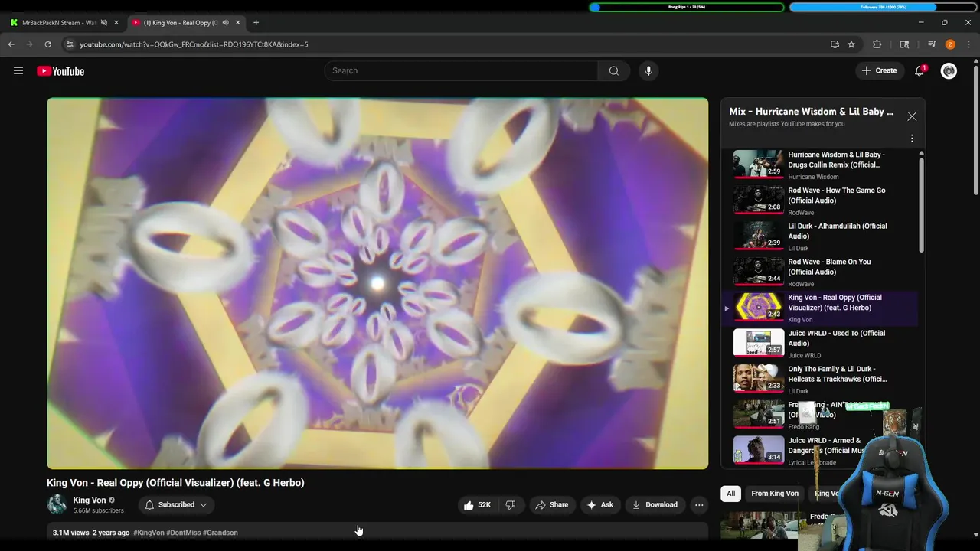
Task: Open the King Von channel name link
Action: (x=90, y=500)
